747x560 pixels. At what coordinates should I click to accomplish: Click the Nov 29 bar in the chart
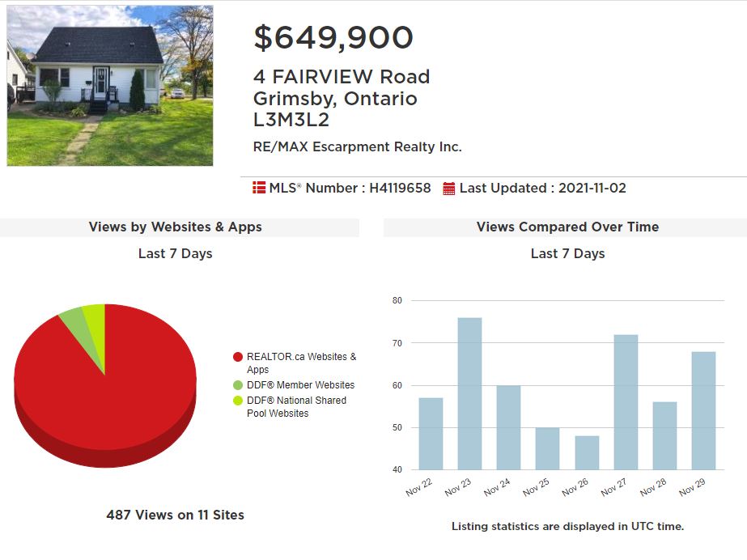[703, 411]
